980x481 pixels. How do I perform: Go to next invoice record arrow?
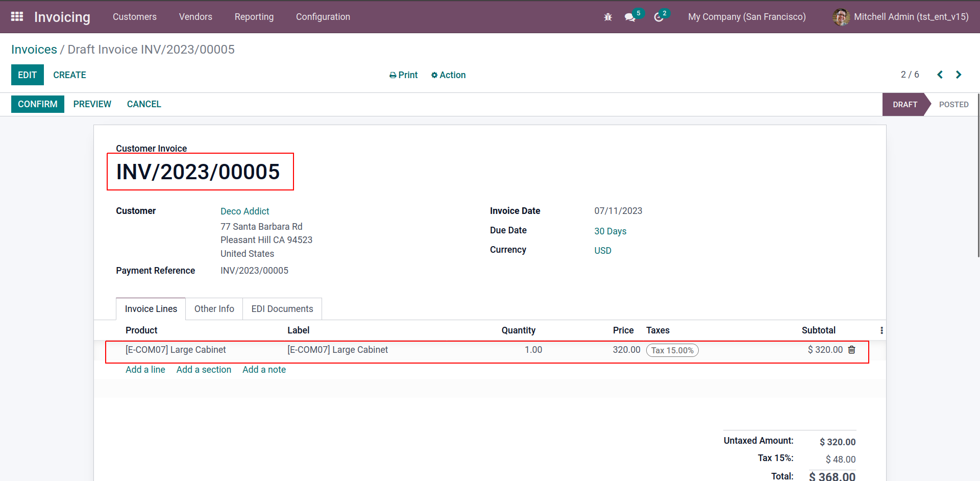959,75
